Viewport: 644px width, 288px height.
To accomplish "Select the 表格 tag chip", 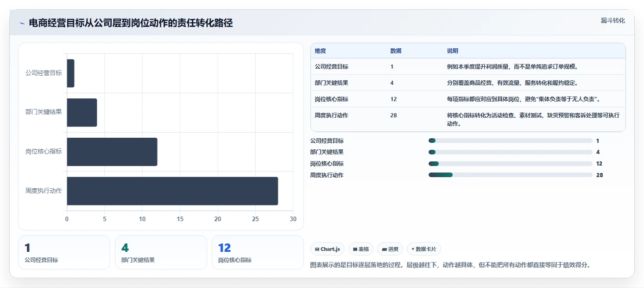I will (x=361, y=249).
